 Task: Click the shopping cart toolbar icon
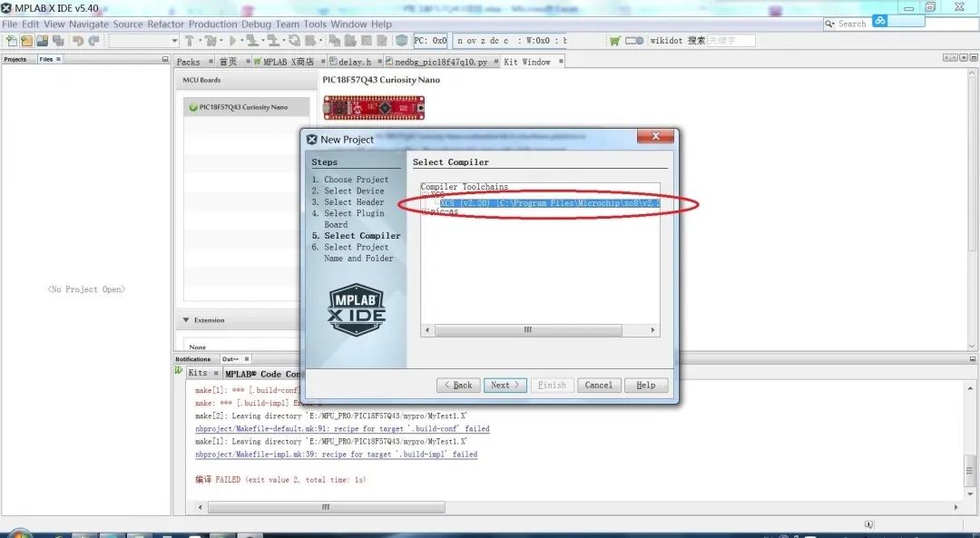tap(615, 41)
